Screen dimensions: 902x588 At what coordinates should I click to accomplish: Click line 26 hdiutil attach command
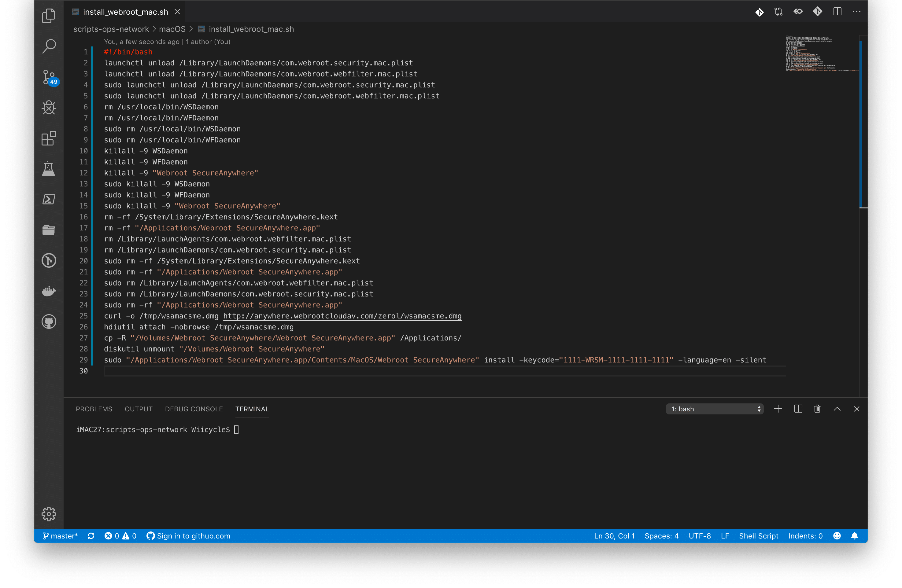(198, 327)
